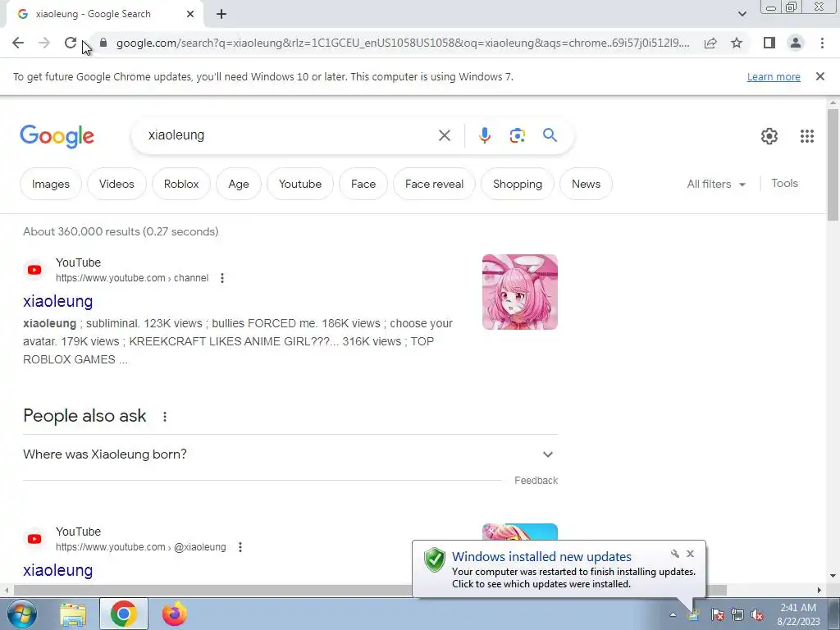
Task: Open the Chrome side panel icon
Action: [769, 43]
